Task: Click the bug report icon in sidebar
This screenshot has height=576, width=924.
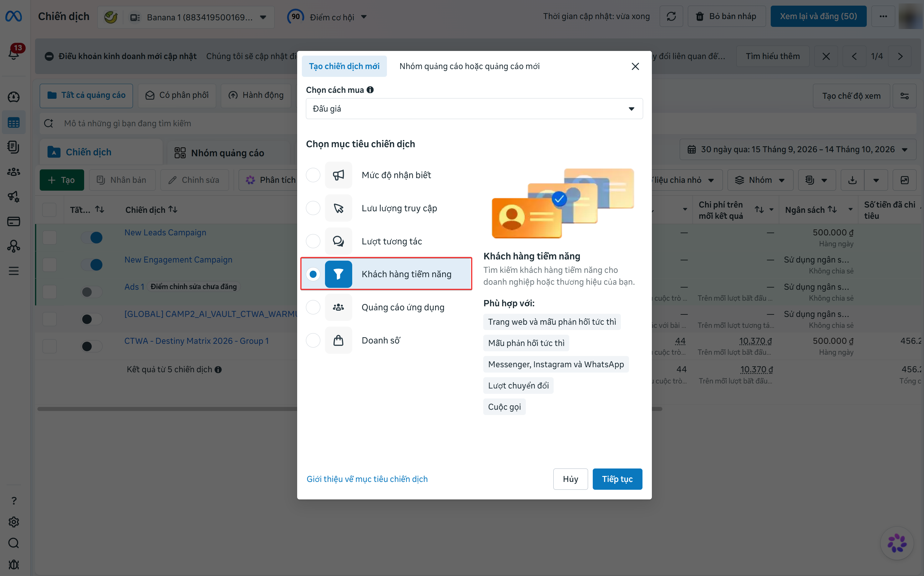Action: coord(14,564)
